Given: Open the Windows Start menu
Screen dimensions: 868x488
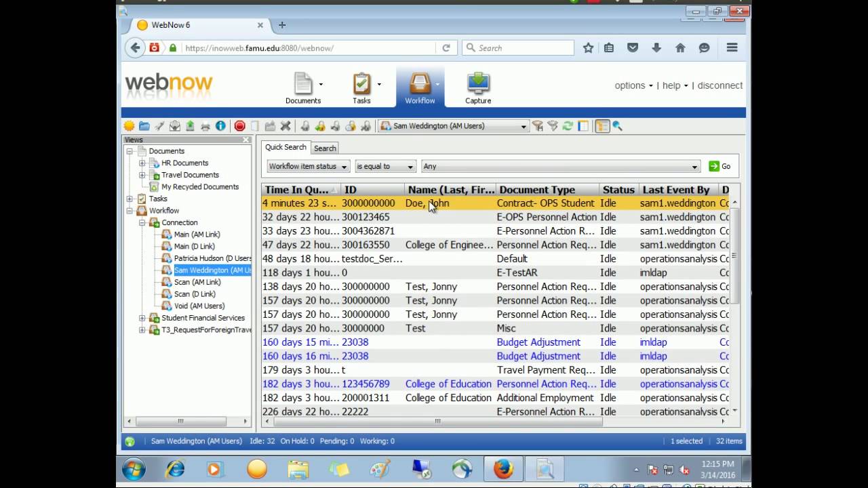Looking at the screenshot, I should pos(134,469).
